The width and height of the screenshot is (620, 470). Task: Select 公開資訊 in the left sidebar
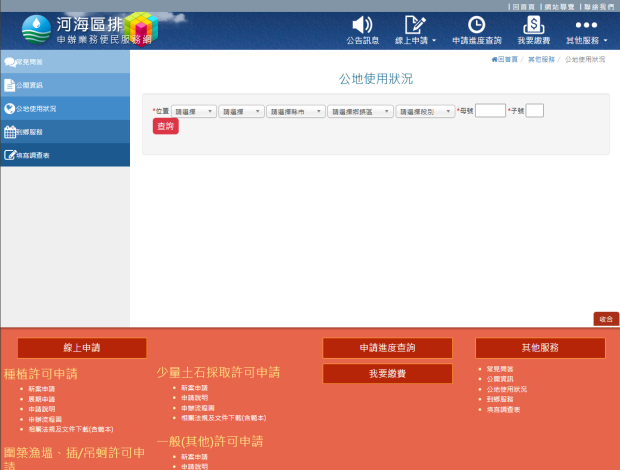coord(65,85)
